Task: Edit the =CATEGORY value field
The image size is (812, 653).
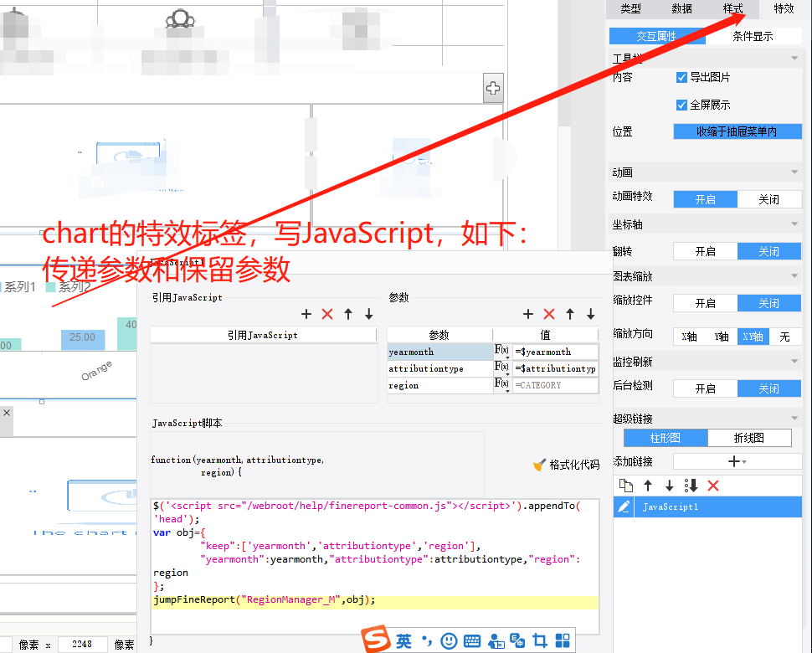Action: 555,385
